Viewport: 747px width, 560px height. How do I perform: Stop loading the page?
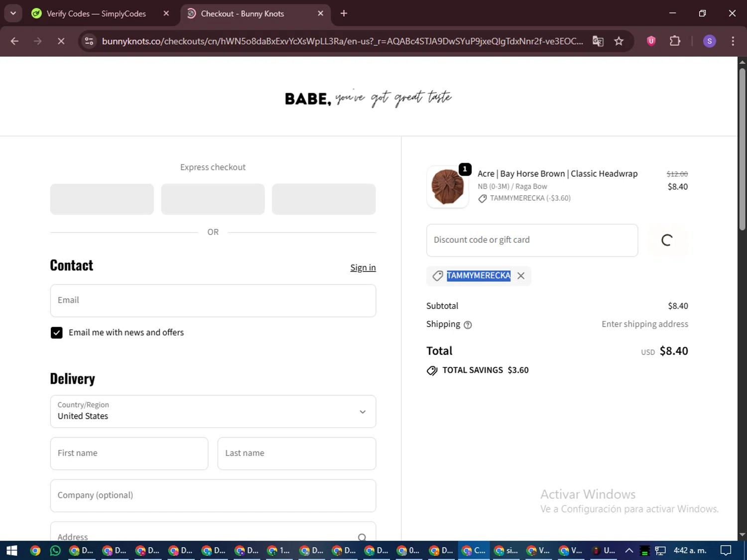point(61,41)
